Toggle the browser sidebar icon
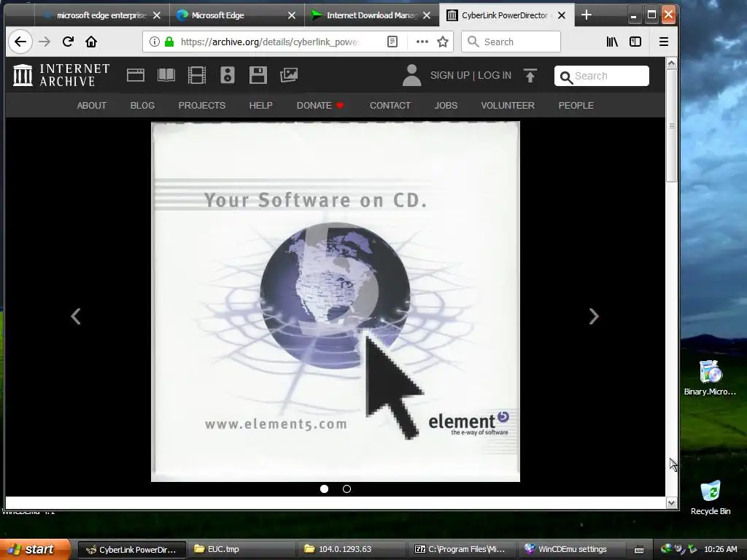747x560 pixels. [635, 42]
